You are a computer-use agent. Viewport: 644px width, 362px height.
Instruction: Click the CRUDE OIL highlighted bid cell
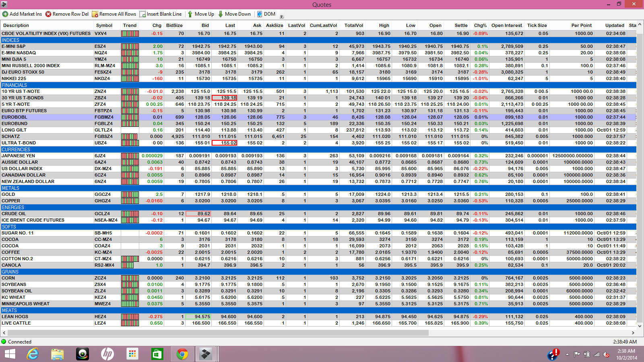(198, 214)
